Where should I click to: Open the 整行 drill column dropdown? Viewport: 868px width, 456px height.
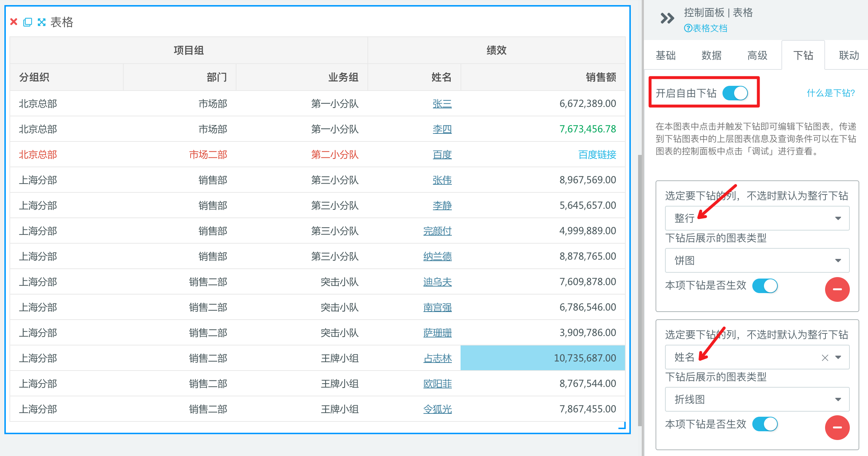click(757, 218)
